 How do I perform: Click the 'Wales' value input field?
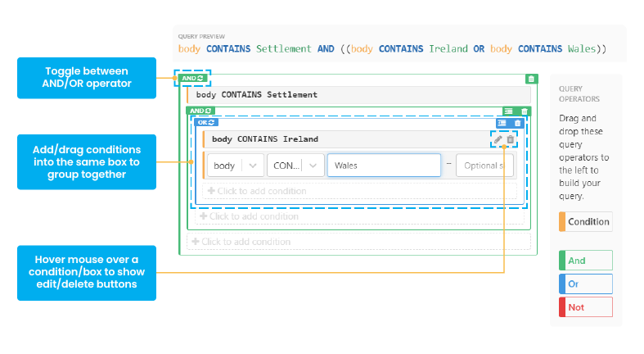(383, 166)
